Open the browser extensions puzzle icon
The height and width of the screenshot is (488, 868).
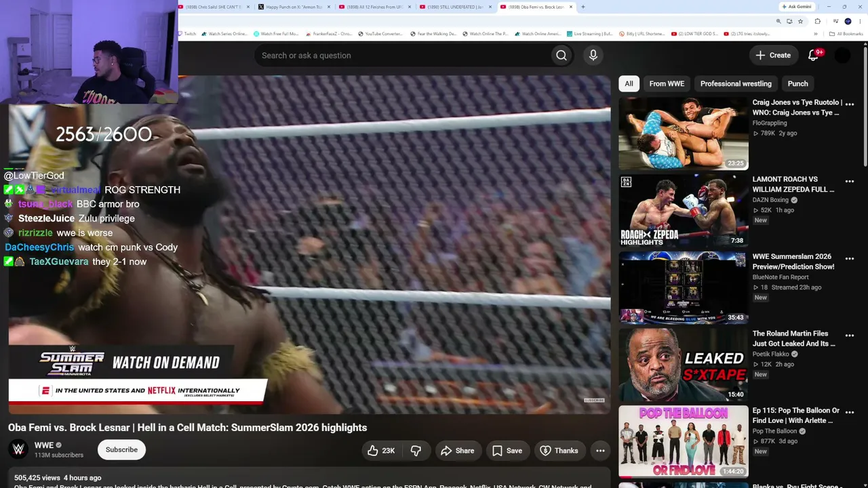point(818,21)
